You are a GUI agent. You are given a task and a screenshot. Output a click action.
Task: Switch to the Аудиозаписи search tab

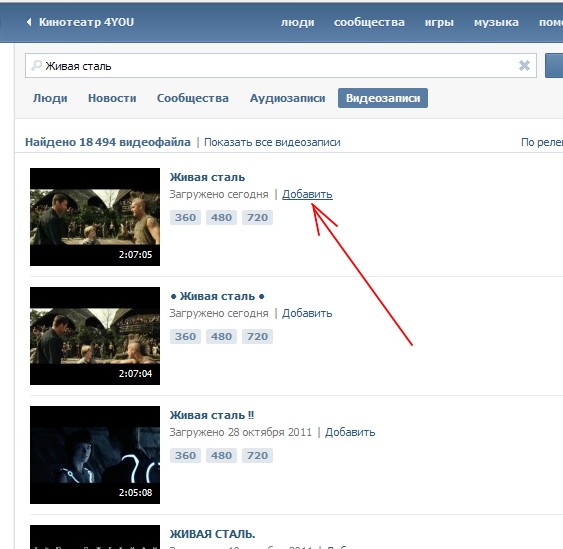point(288,98)
